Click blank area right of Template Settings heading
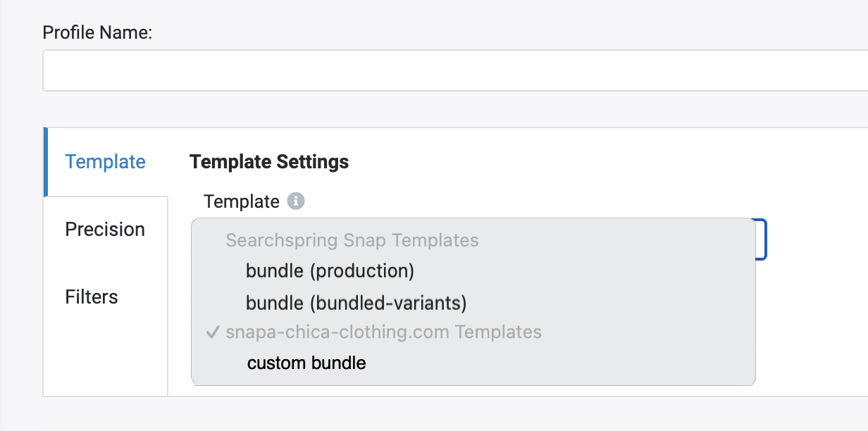The width and height of the screenshot is (868, 431). click(x=606, y=162)
